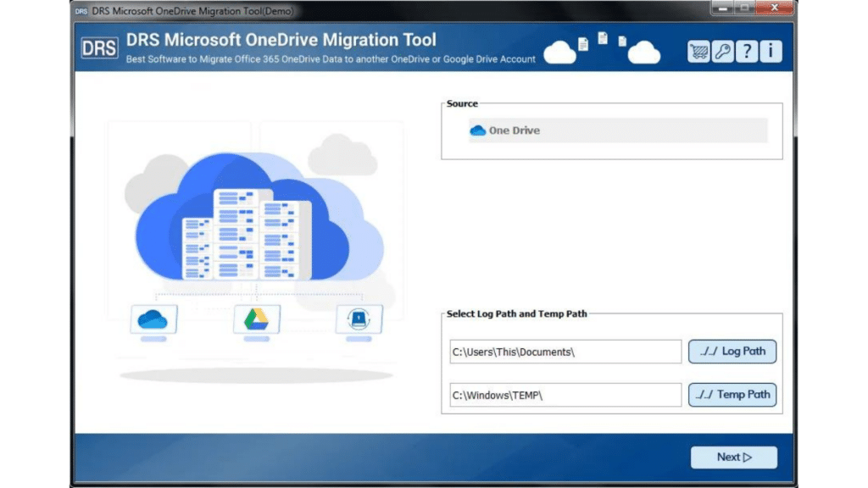Image resolution: width=868 pixels, height=488 pixels.
Task: Click the Temp Path browse button
Action: 732,394
